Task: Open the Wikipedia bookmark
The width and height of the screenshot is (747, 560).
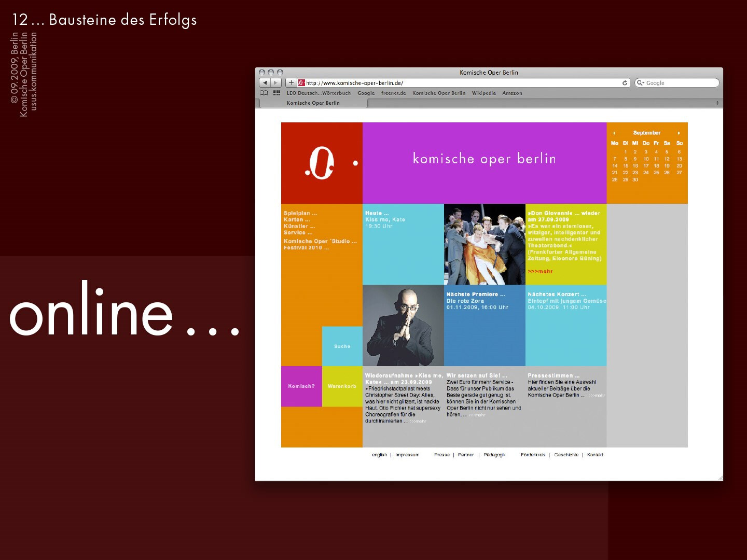Action: (483, 93)
